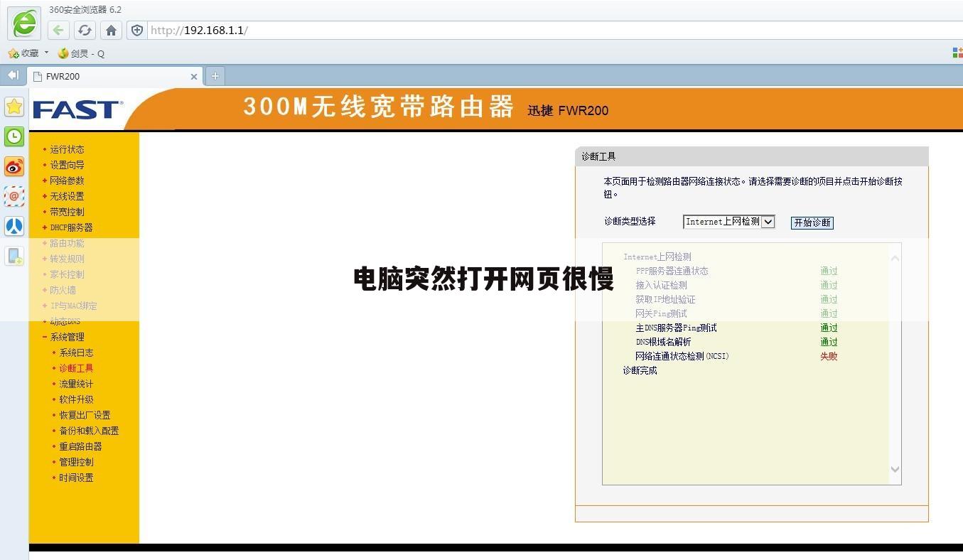Expand the 网络参数 menu section
963x560 pixels.
click(x=66, y=180)
